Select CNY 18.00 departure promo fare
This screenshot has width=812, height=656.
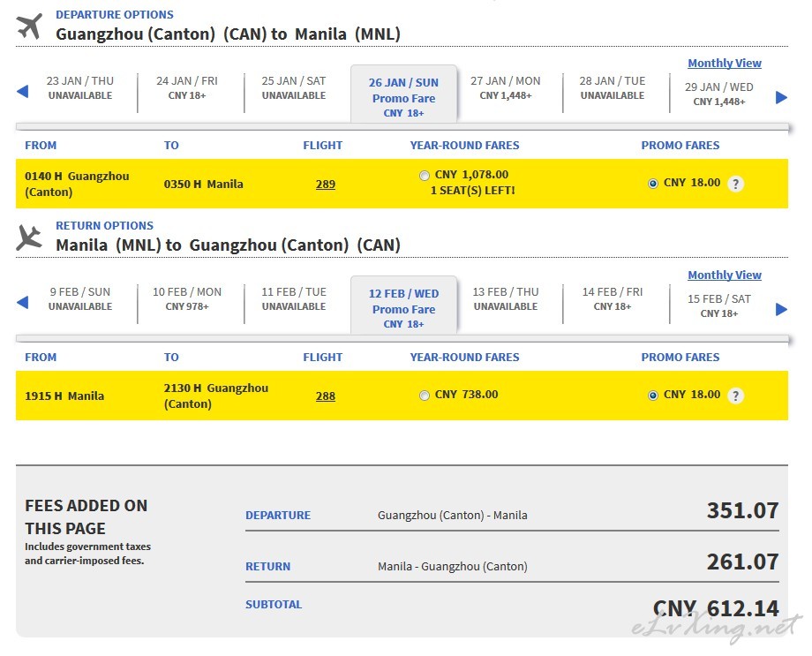(x=652, y=184)
